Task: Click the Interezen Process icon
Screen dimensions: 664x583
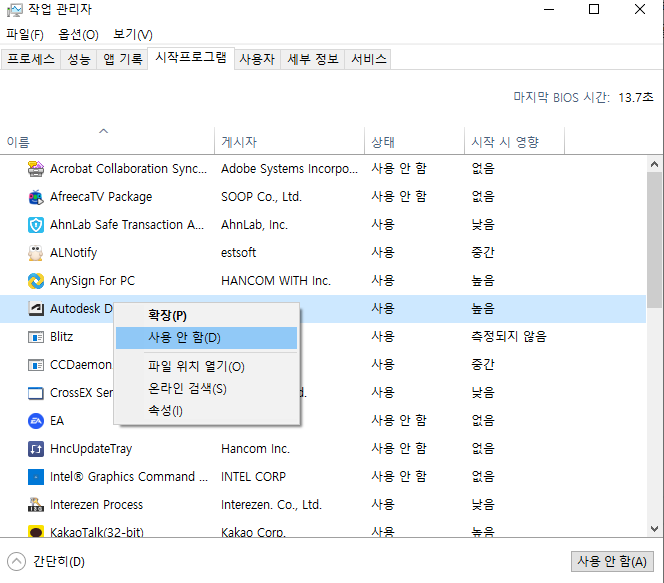Action: click(x=36, y=505)
